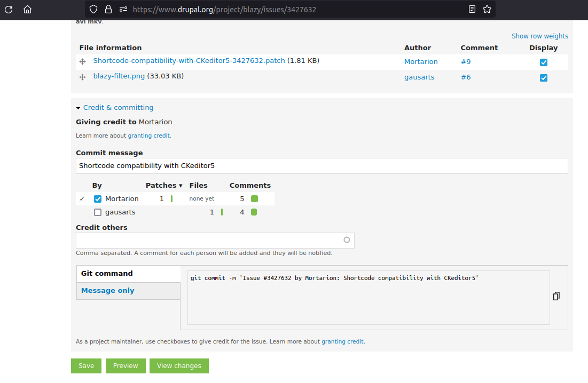The image size is (588, 383).
Task: Uncheck Display for the Shortcode patch file
Action: (543, 62)
